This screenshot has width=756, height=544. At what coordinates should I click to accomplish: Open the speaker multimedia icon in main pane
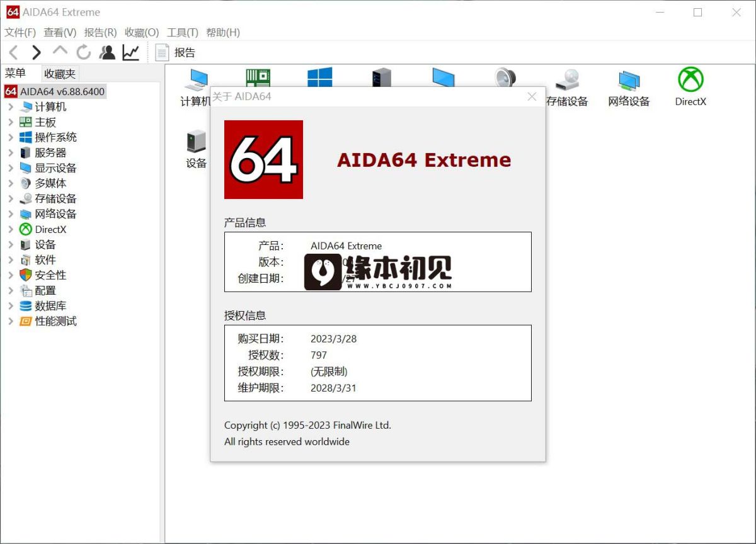tap(505, 77)
